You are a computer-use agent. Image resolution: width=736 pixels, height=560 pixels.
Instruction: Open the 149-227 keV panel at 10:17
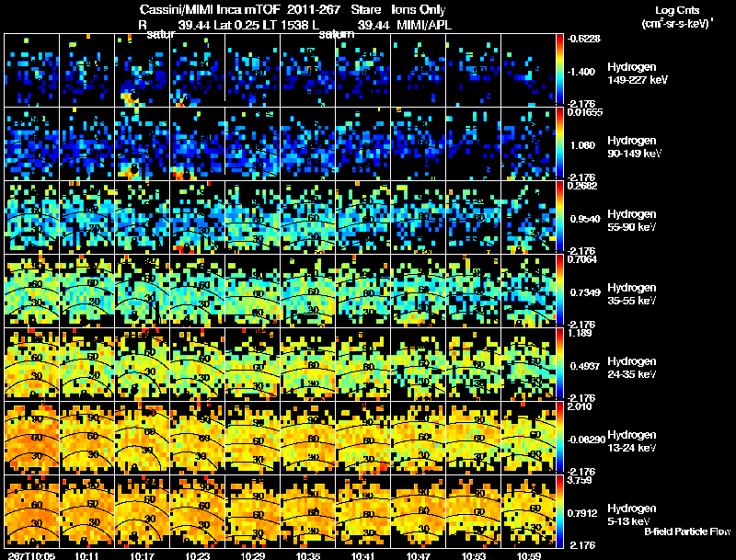tap(143, 70)
